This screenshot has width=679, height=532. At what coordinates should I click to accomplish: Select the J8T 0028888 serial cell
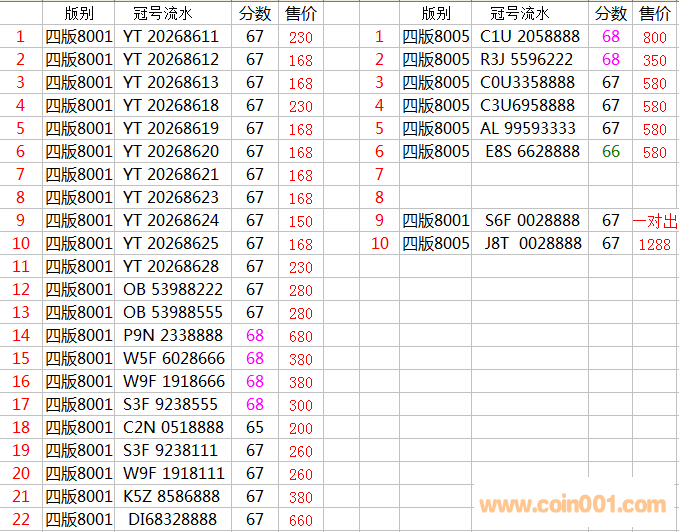tap(532, 244)
